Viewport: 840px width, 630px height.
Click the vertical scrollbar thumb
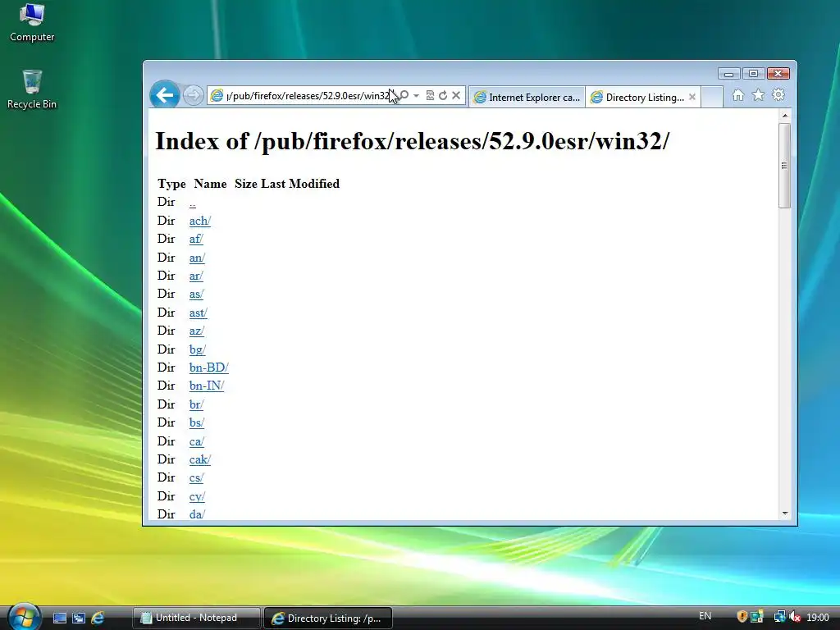(785, 166)
